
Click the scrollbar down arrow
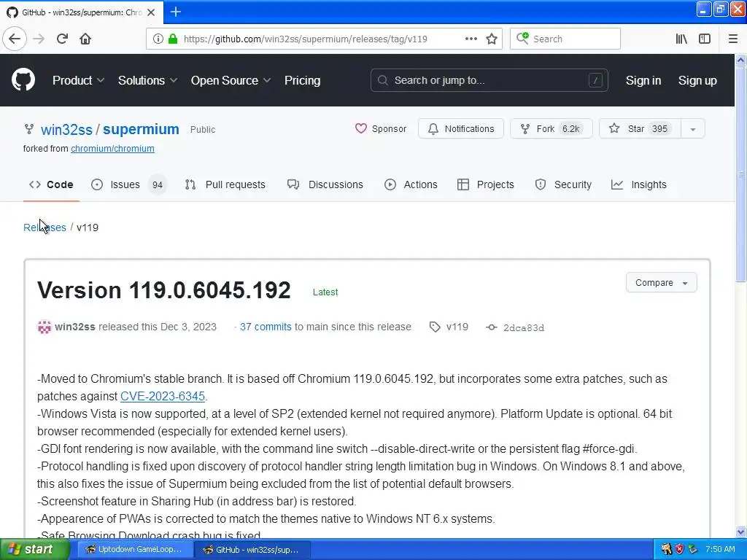[x=741, y=532]
